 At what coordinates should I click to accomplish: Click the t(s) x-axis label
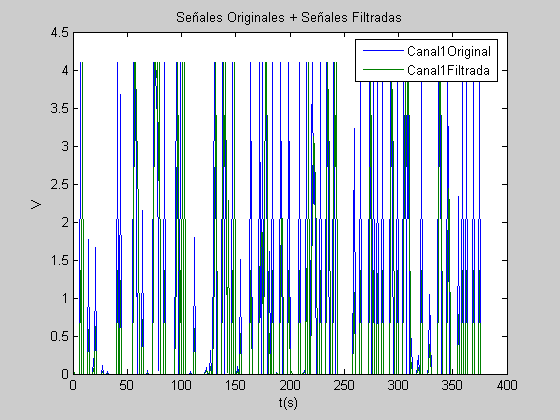[x=288, y=402]
